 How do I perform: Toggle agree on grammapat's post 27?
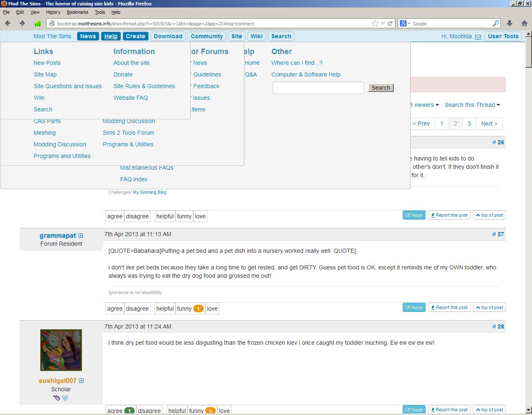coord(115,309)
